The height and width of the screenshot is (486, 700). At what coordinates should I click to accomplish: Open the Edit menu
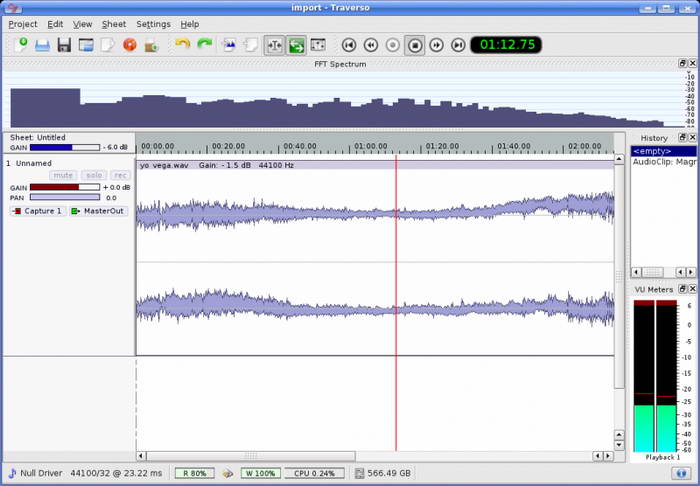click(55, 24)
